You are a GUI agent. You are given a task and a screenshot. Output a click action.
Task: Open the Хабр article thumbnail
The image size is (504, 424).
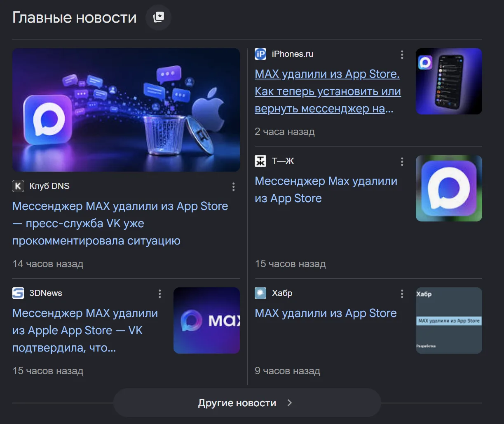coord(449,320)
